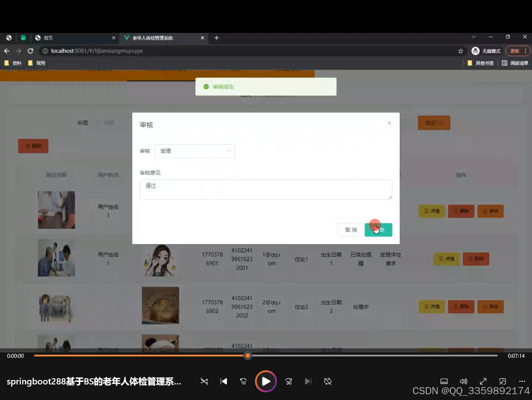Toggle repeat playback off icon
Screen dimensions: 532x400
click(x=328, y=381)
